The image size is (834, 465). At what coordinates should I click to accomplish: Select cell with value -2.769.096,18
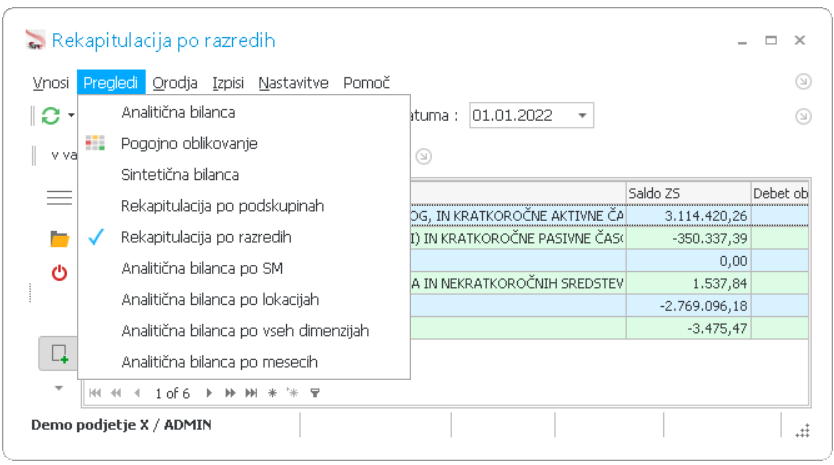[688, 306]
